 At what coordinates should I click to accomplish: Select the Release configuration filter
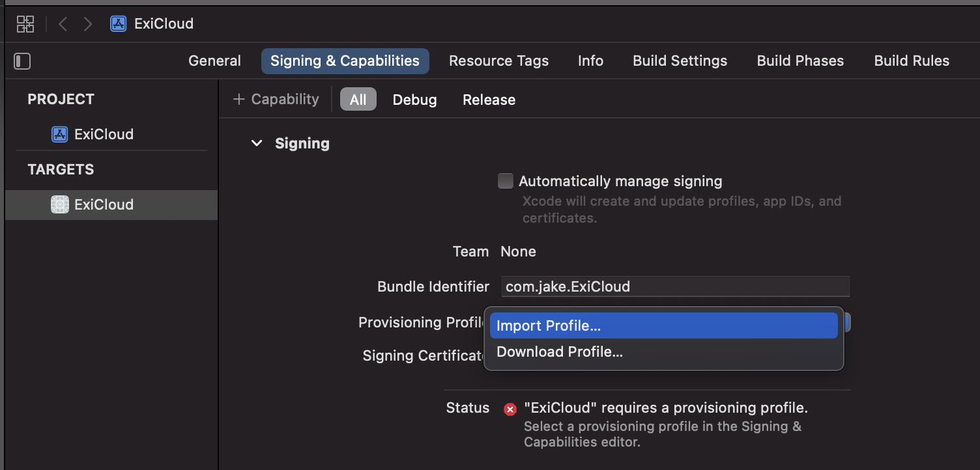pyautogui.click(x=489, y=100)
